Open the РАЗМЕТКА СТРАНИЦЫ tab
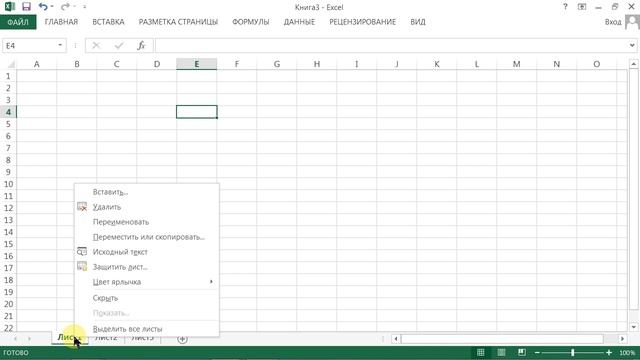Viewport: 640px width, 360px height. (x=178, y=22)
